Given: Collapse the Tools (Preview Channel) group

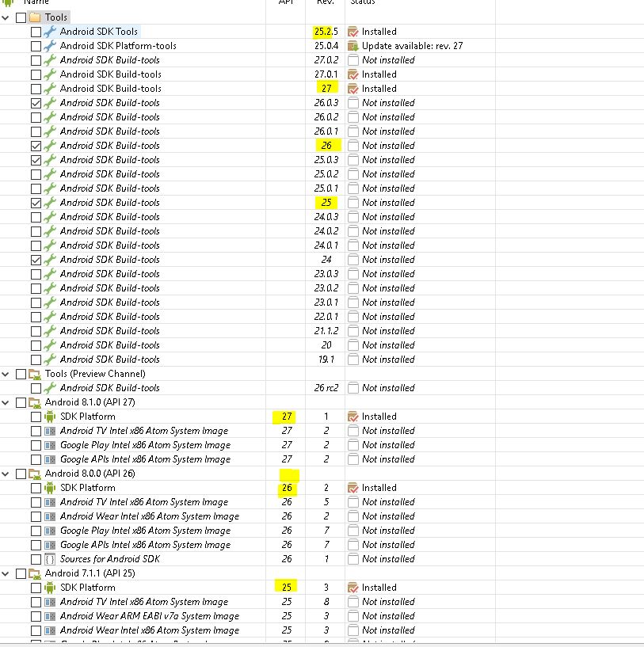Looking at the screenshot, I should 6,375.
